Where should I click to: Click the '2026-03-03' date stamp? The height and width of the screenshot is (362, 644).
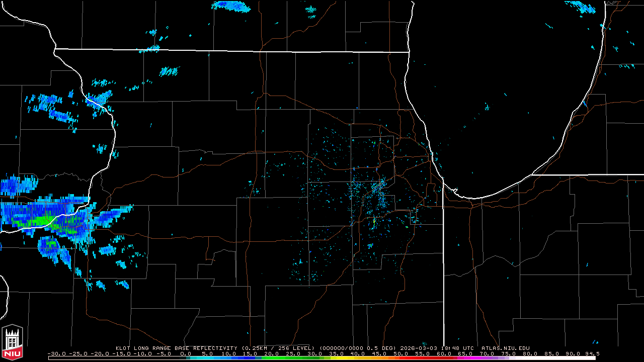coord(419,348)
